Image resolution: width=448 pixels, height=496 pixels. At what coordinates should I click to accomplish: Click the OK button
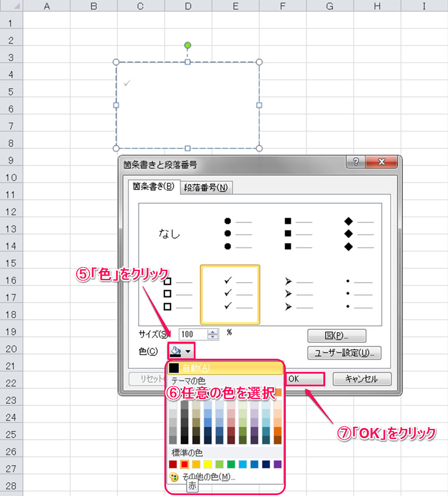[304, 379]
